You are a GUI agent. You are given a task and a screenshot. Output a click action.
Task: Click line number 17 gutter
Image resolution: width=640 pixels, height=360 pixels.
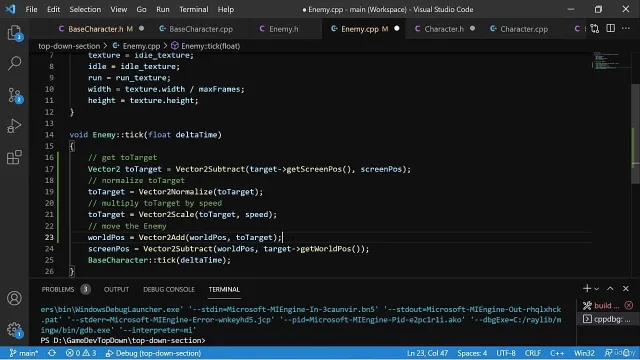49,169
